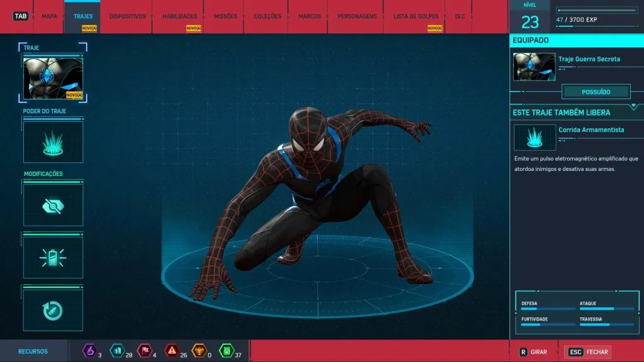Click the level 23 indicator
The width and height of the screenshot is (644, 362).
(x=530, y=22)
